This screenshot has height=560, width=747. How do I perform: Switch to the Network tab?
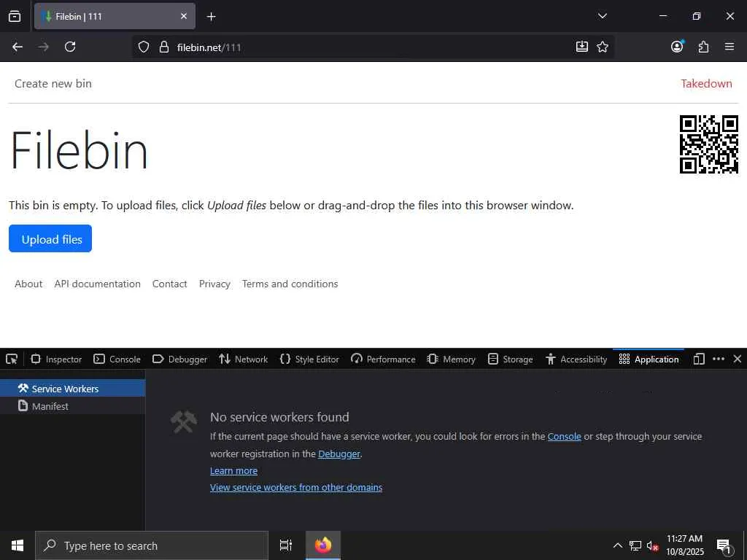244,359
